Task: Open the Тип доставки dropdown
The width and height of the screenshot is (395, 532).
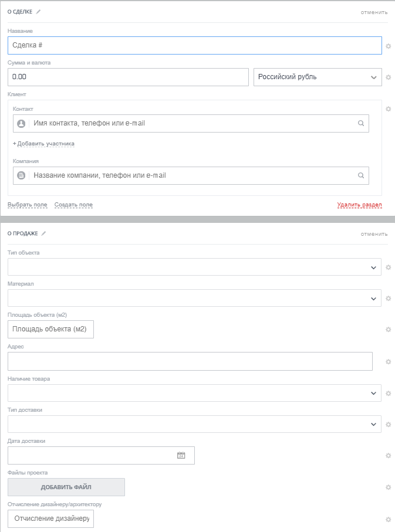Action: 194,424
